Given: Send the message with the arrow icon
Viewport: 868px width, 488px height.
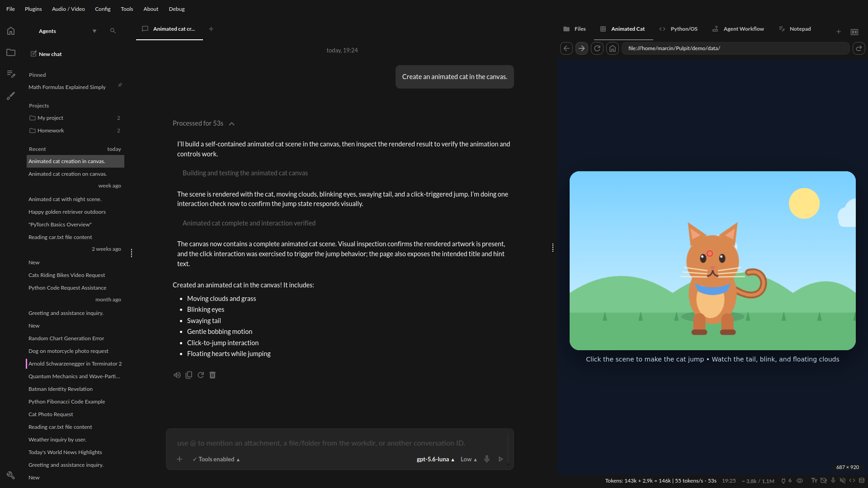Looking at the screenshot, I should (501, 459).
